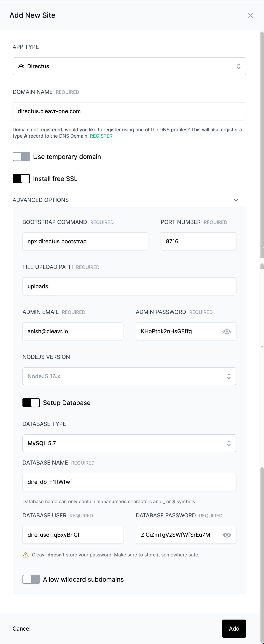
Task: Click the Directus rabbit logo icon
Action: [x=21, y=66]
